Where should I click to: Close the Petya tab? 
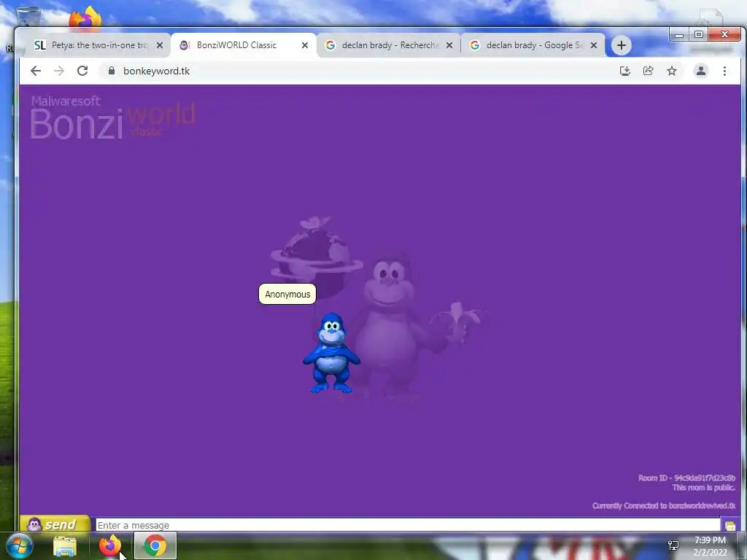click(x=160, y=45)
